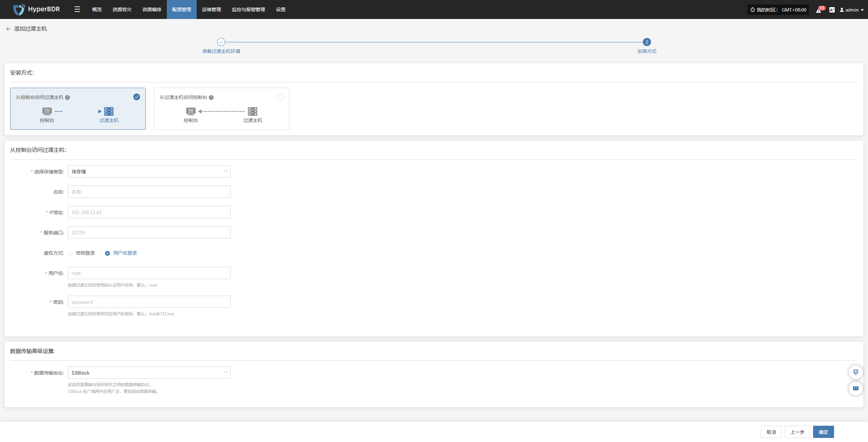Select the 密钥登录 radio option
Screen dimensions: 868x442
(x=70, y=253)
